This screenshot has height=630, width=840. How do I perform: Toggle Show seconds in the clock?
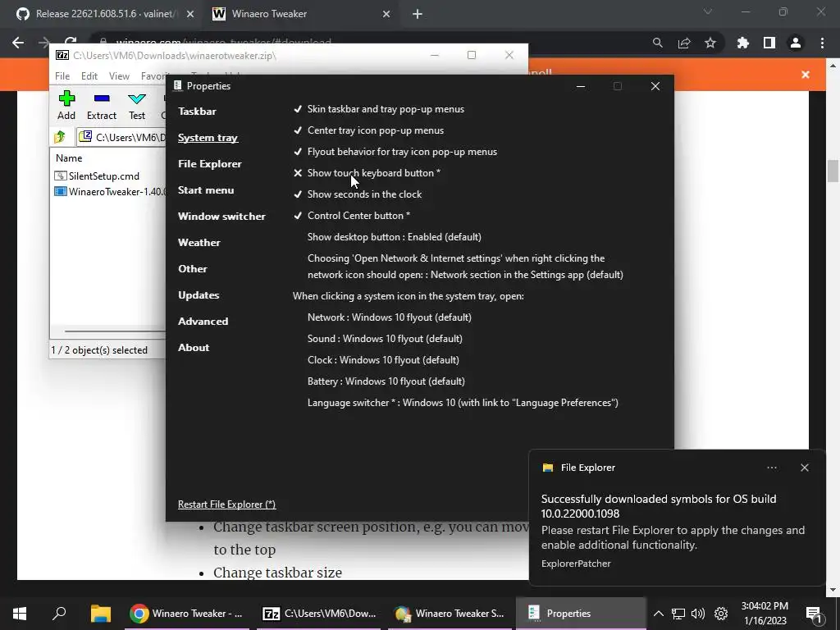[358, 194]
